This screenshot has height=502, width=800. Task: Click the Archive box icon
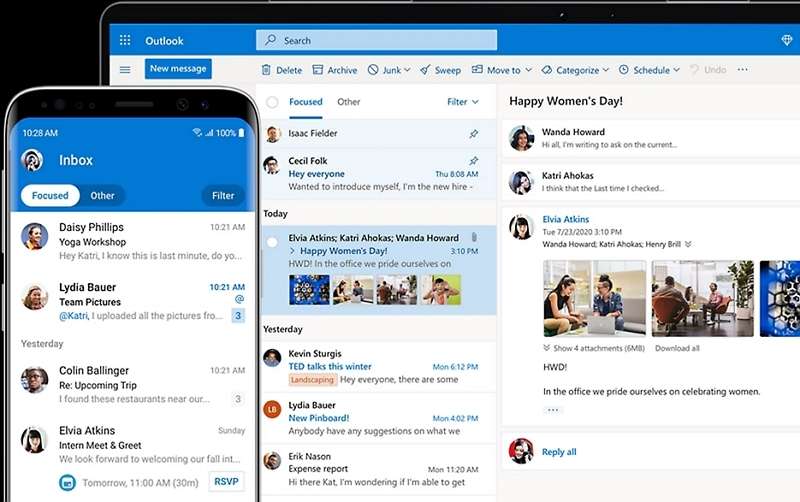(x=318, y=70)
